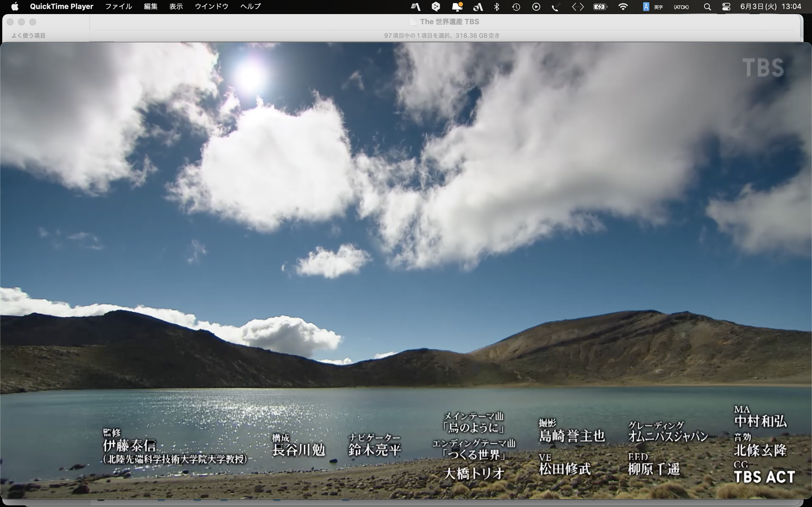
Task: Click the date and time clock
Action: click(x=770, y=6)
